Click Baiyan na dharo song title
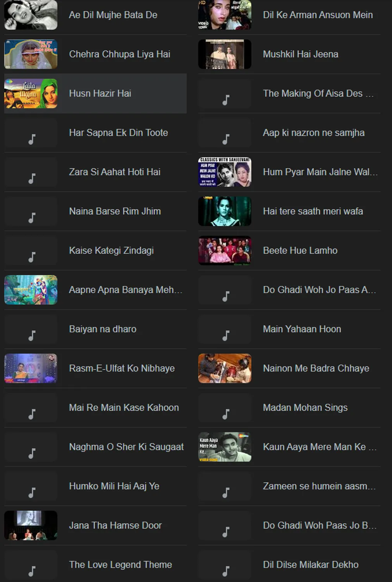 pyautogui.click(x=103, y=329)
